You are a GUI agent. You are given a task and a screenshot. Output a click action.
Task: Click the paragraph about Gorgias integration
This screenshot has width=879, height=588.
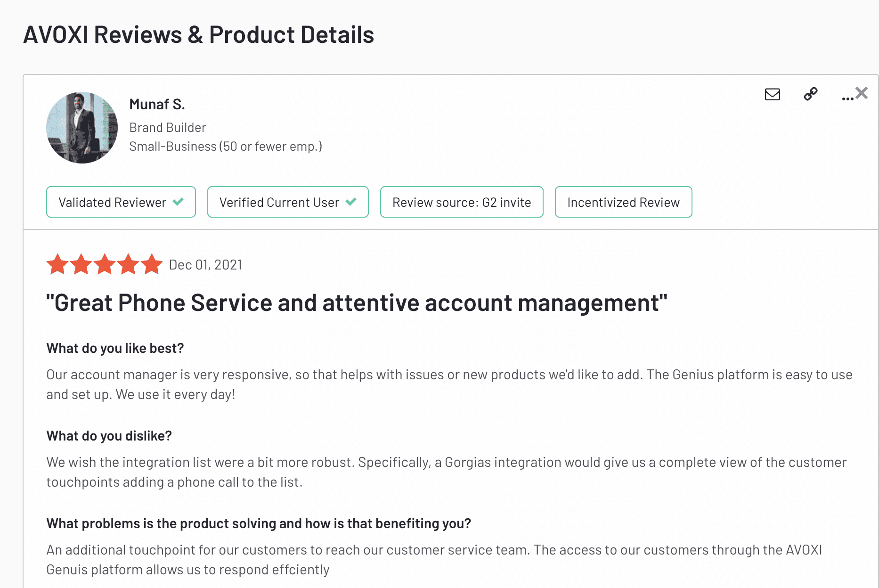[x=447, y=472]
